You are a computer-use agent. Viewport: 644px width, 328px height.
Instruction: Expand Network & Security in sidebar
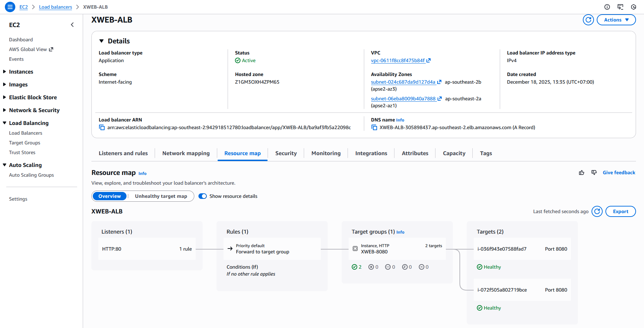(34, 110)
